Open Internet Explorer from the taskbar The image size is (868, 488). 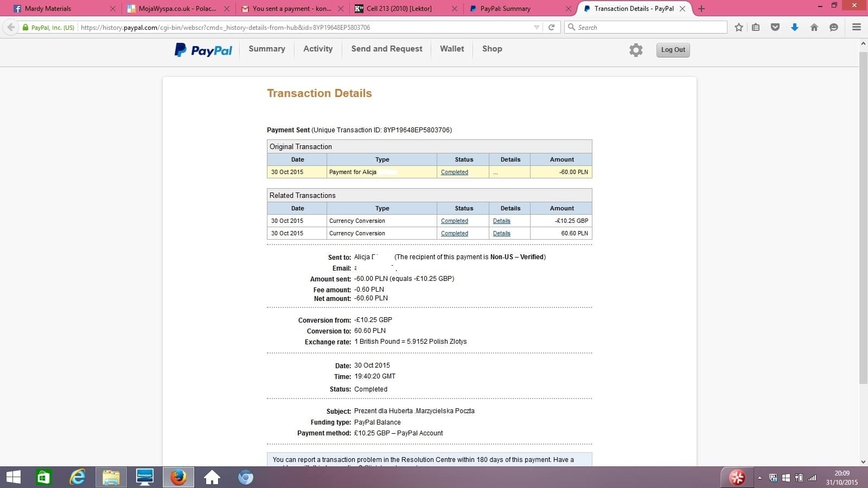click(x=78, y=477)
